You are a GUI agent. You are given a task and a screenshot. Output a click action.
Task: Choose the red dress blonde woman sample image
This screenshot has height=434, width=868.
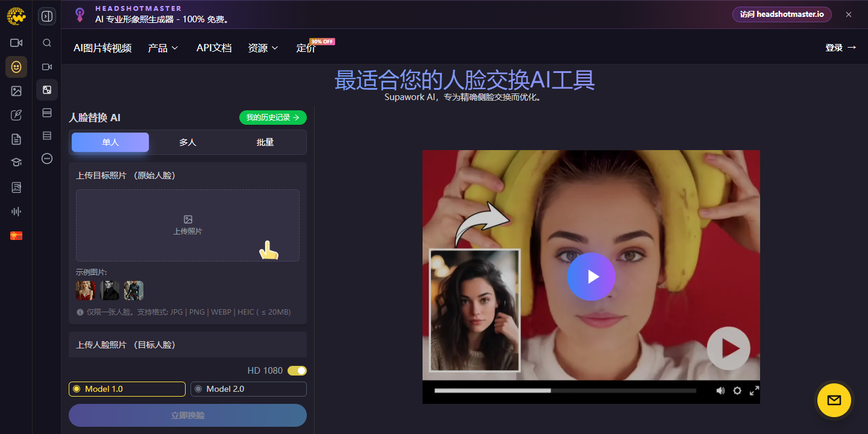tap(86, 291)
